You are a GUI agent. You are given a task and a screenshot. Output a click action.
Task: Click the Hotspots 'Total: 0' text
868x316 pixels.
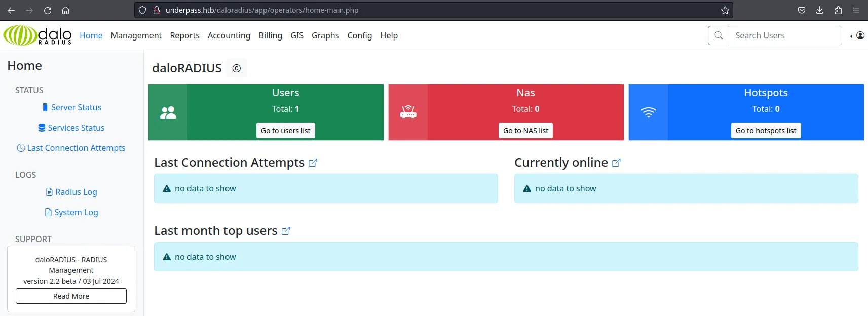pyautogui.click(x=766, y=109)
